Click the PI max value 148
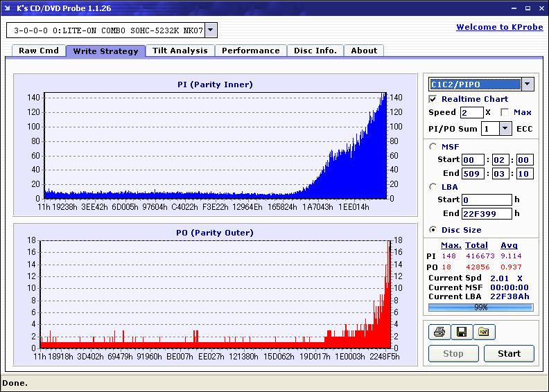This screenshot has width=549, height=392. pyautogui.click(x=449, y=256)
